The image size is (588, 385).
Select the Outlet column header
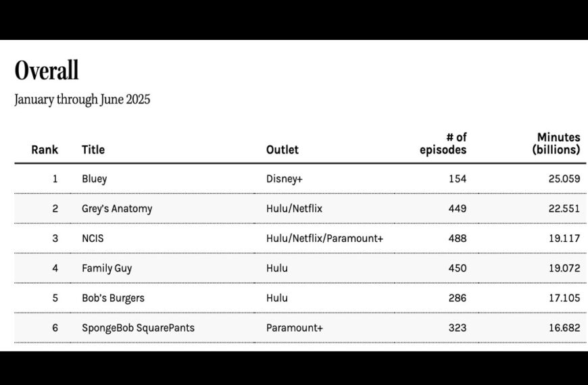pyautogui.click(x=283, y=149)
